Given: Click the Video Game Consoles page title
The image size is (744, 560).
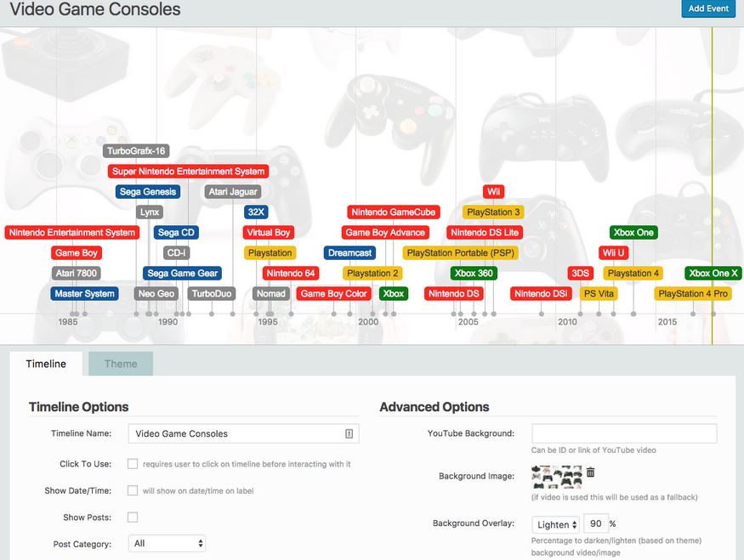Looking at the screenshot, I should point(95,9).
